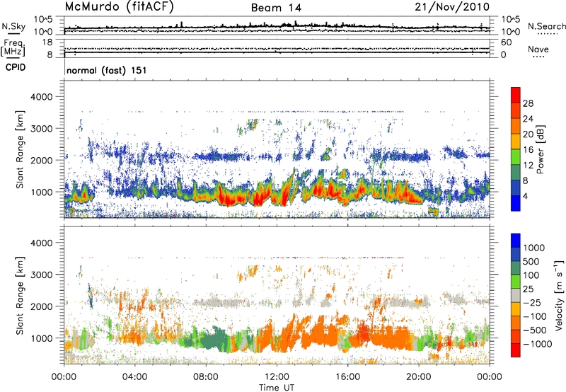
Task: Click 'Slant Range [km]' on power panel
Action: [20, 149]
